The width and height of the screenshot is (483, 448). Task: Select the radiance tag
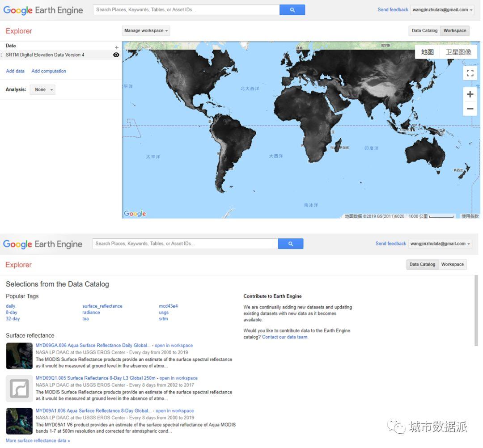91,312
